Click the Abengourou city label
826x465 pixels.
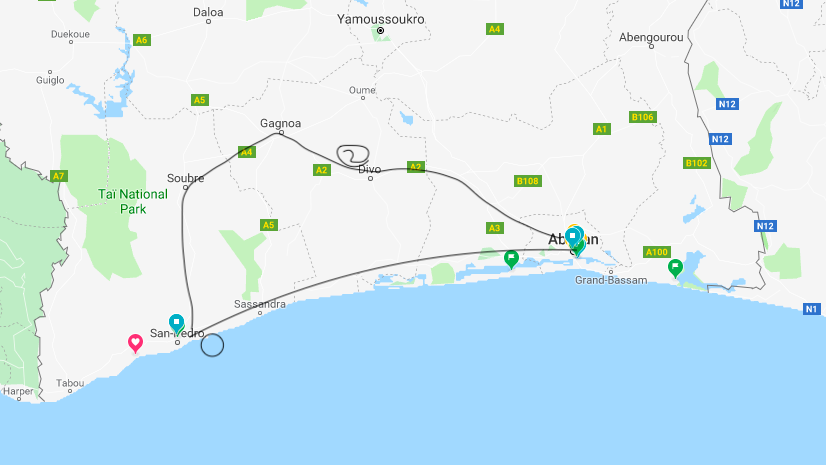[x=651, y=37]
